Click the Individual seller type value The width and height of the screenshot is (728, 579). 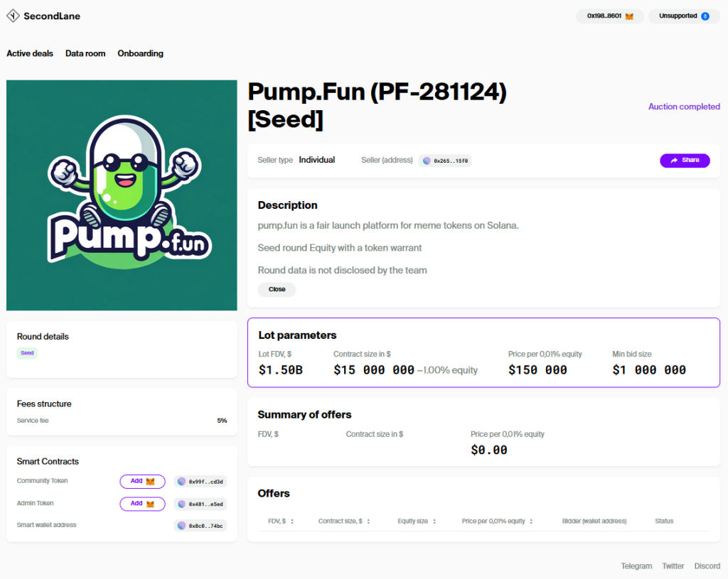point(316,160)
